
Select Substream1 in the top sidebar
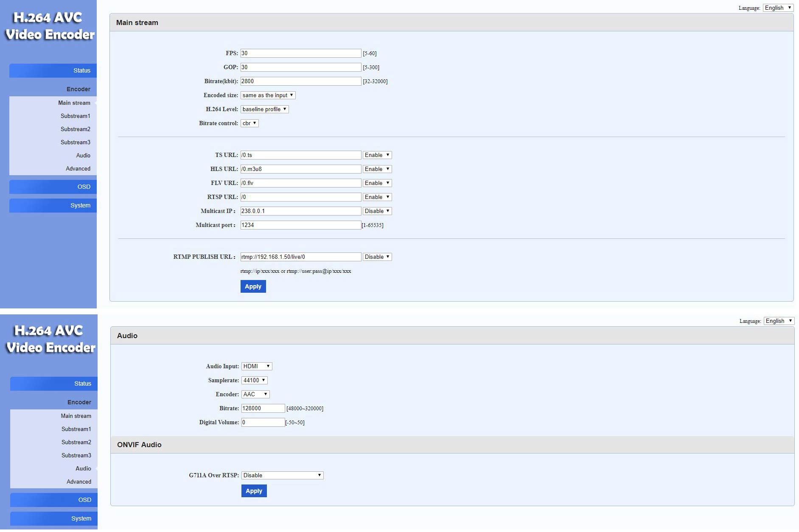(x=75, y=116)
